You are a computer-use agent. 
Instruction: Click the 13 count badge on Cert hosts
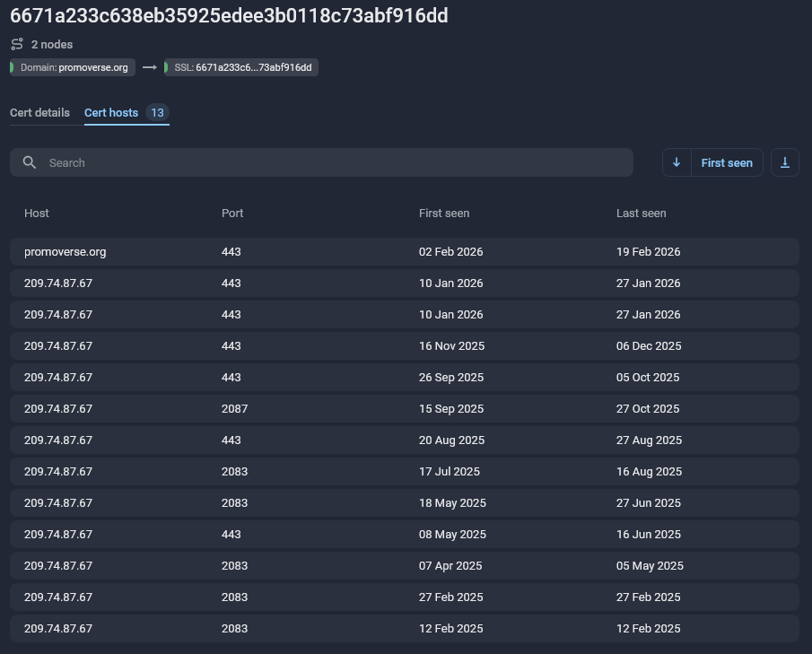click(157, 113)
